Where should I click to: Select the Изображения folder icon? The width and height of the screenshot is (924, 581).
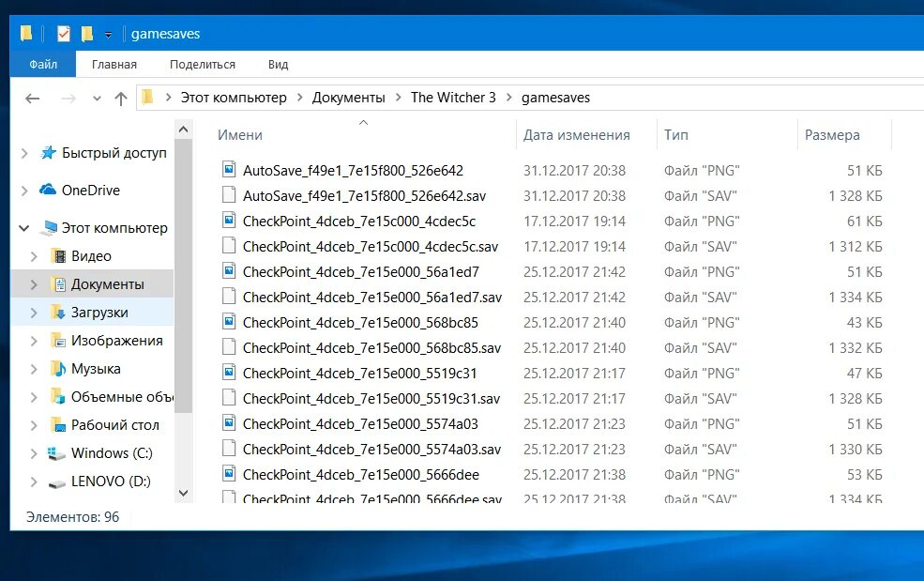[x=58, y=341]
